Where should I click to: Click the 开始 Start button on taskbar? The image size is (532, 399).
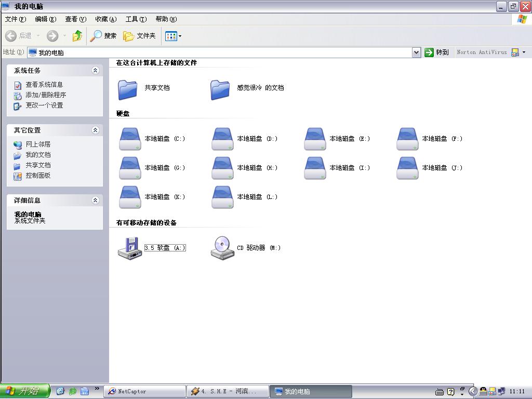pos(24,391)
